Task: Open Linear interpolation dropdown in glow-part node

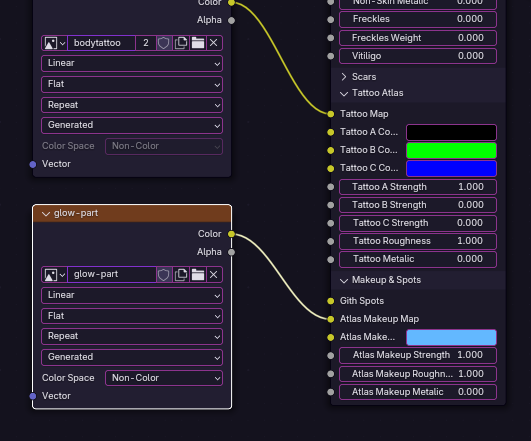Action: (x=132, y=295)
